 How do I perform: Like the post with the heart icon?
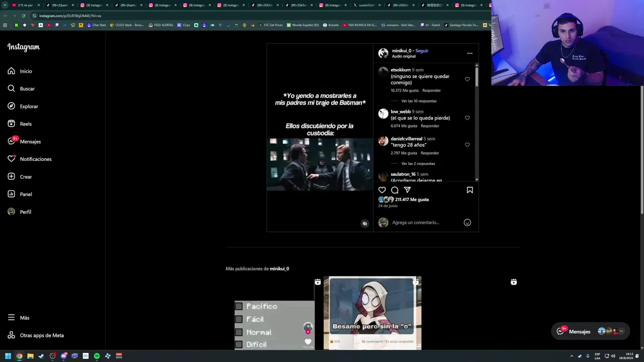tap(382, 190)
